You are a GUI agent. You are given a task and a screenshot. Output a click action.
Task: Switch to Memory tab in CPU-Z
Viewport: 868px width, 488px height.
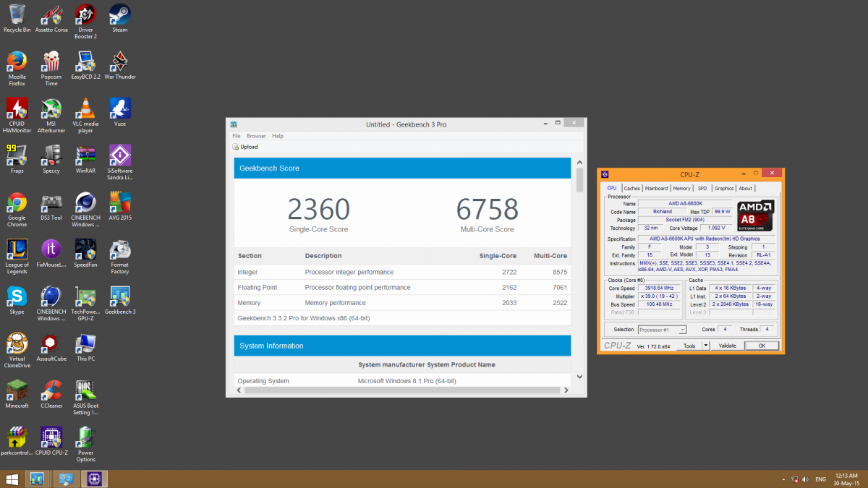click(682, 189)
